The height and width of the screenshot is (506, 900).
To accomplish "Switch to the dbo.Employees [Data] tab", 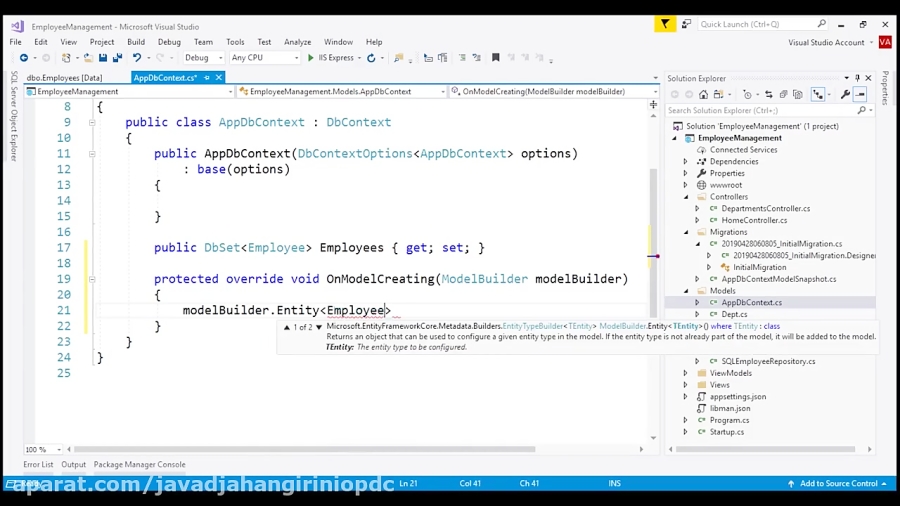I will coord(64,77).
